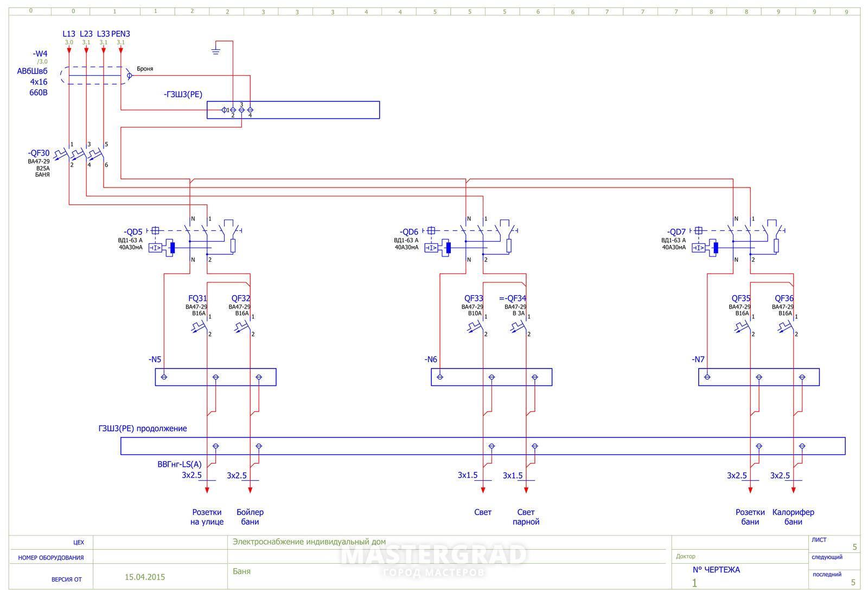This screenshot has width=868, height=599.
Task: Select the N7 neutral bus bar
Action: coord(759,377)
